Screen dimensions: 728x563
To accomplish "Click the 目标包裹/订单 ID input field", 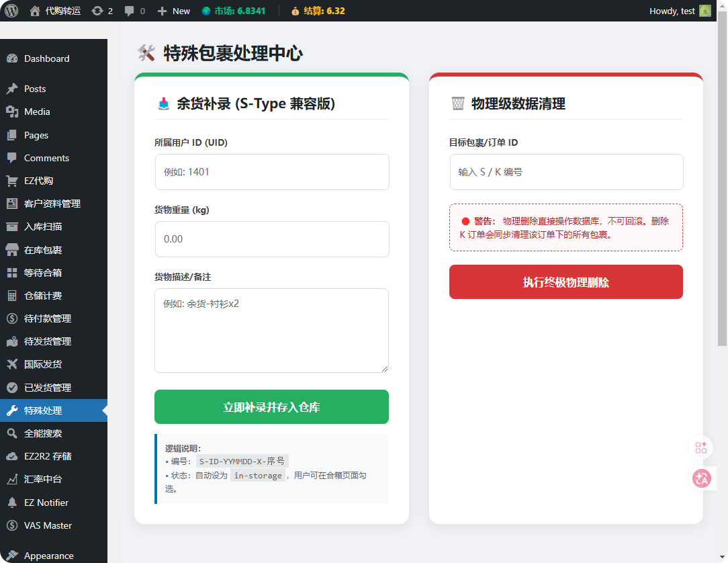I will pos(565,172).
